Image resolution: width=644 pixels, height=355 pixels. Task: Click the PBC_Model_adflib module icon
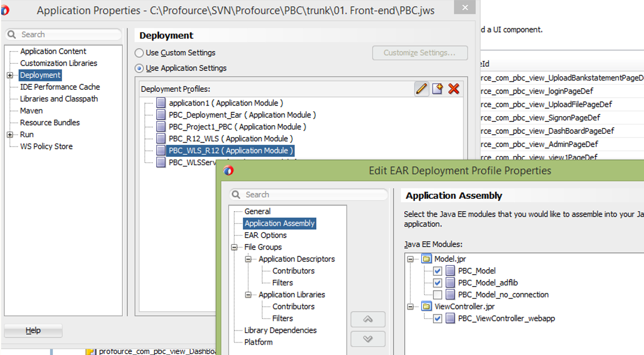coord(451,283)
